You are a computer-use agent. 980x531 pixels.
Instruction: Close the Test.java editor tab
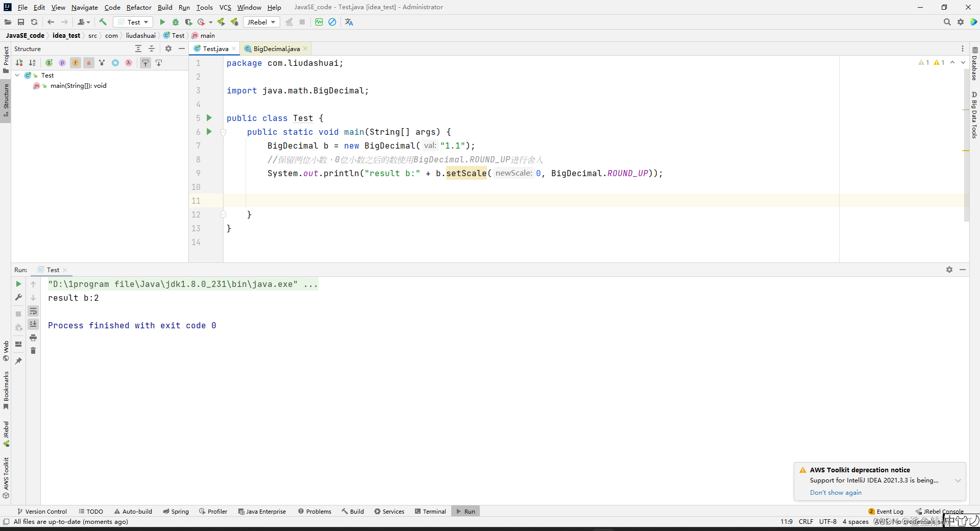tap(234, 49)
